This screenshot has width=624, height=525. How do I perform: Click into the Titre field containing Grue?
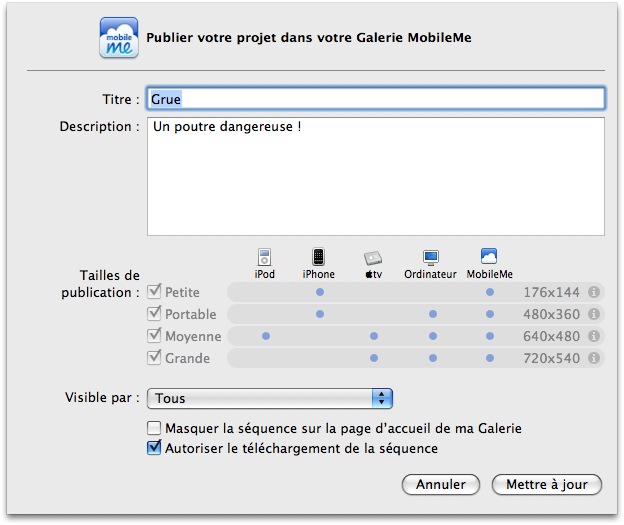[376, 98]
